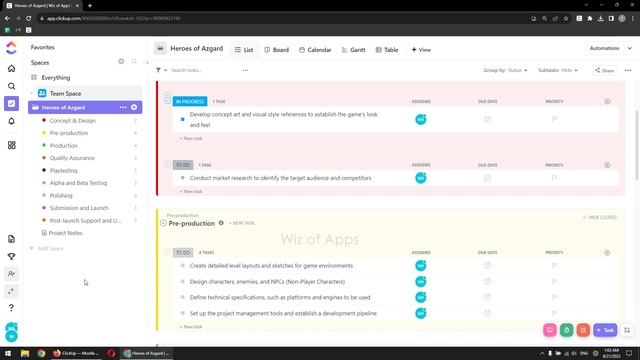
Task: Toggle status box of concept art task
Action: 182,119
